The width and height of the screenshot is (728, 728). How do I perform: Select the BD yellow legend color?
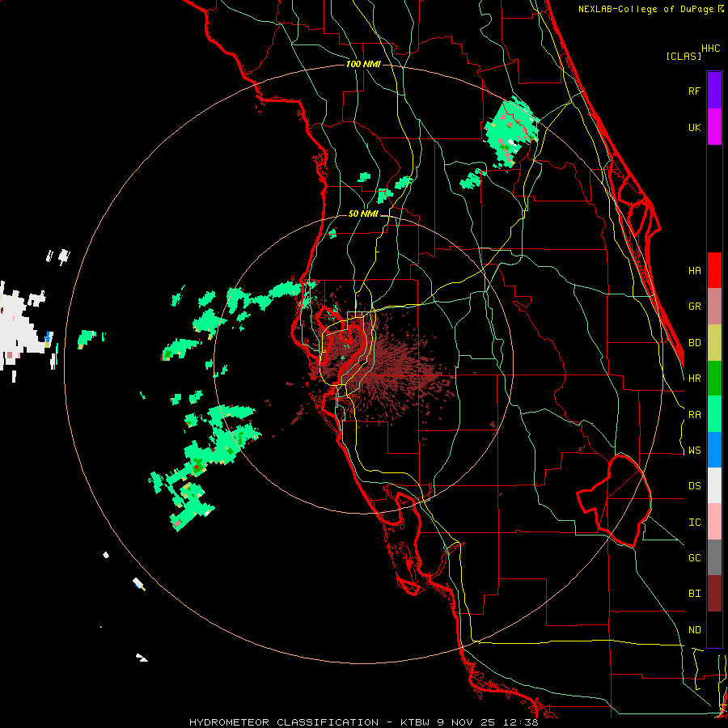[714, 343]
